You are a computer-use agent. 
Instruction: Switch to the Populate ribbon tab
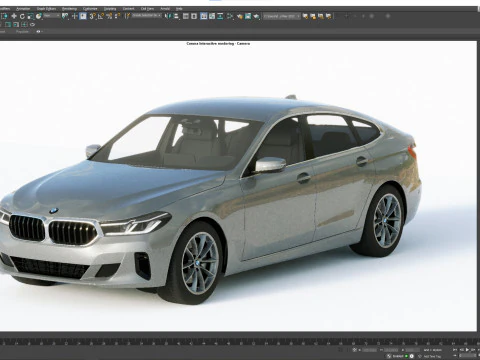pos(22,31)
